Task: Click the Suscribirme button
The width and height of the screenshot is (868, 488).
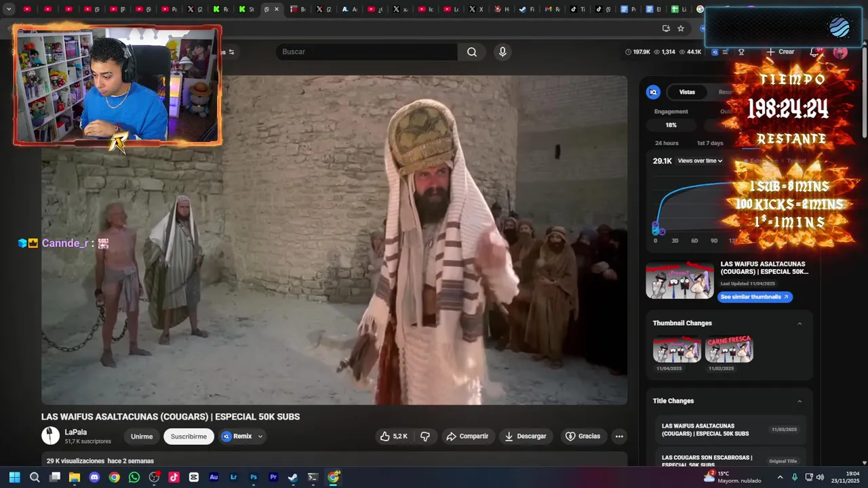Action: tap(189, 436)
